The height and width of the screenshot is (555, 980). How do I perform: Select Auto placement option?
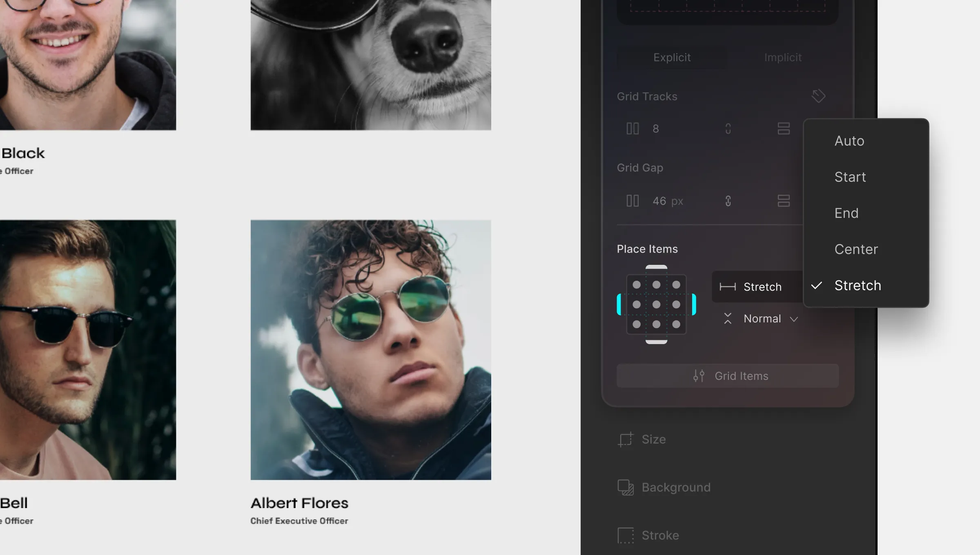tap(849, 141)
